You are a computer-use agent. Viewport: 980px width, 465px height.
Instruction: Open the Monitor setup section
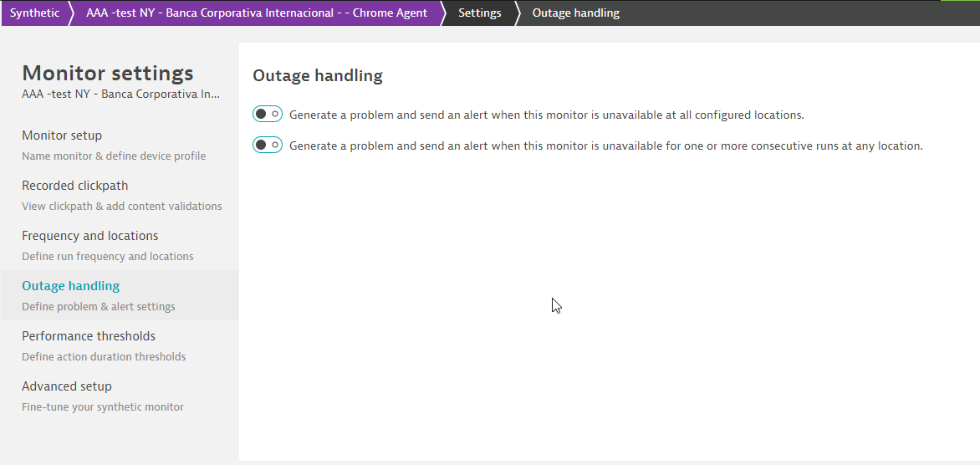pyautogui.click(x=62, y=135)
